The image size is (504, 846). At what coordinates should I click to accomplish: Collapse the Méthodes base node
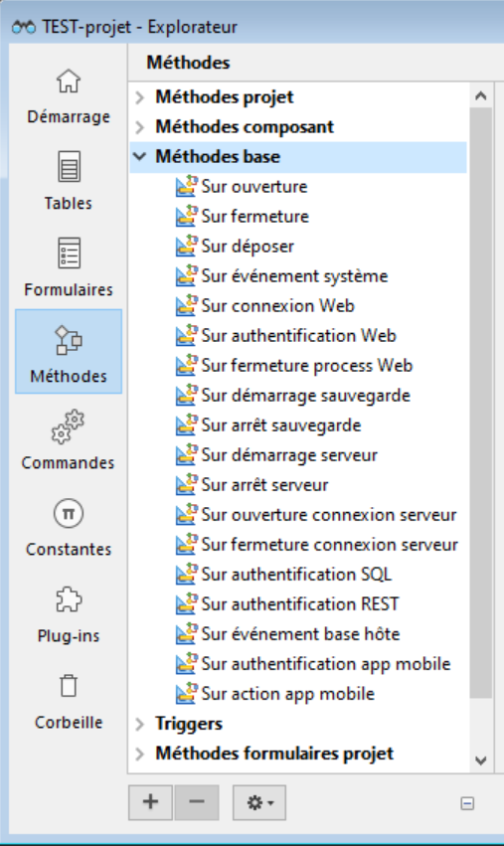[x=140, y=156]
